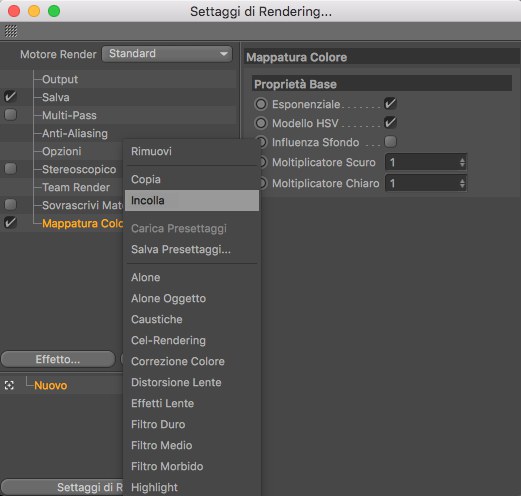The height and width of the screenshot is (496, 521).
Task: Click the grip dots icon under the title bar
Action: click(11, 32)
